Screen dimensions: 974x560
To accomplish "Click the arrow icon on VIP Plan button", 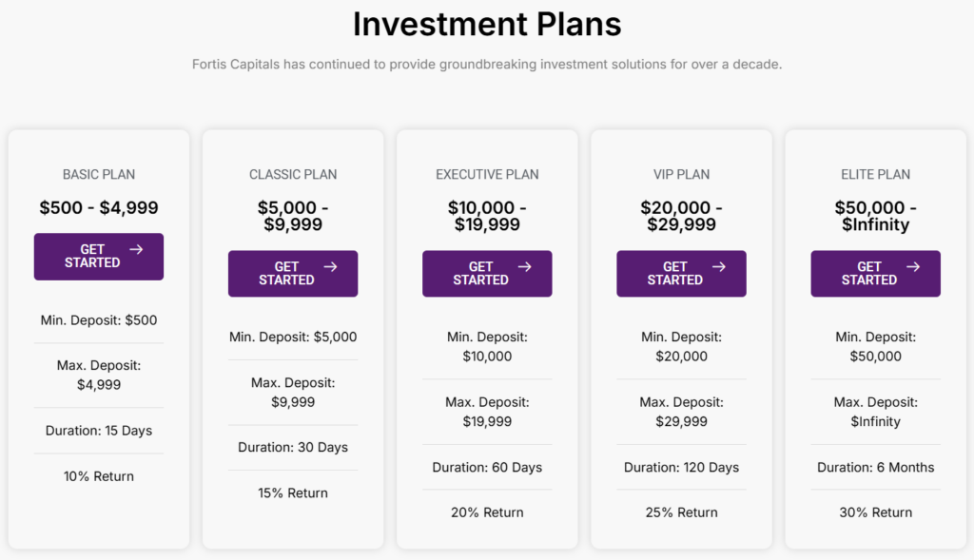I will pyautogui.click(x=718, y=267).
